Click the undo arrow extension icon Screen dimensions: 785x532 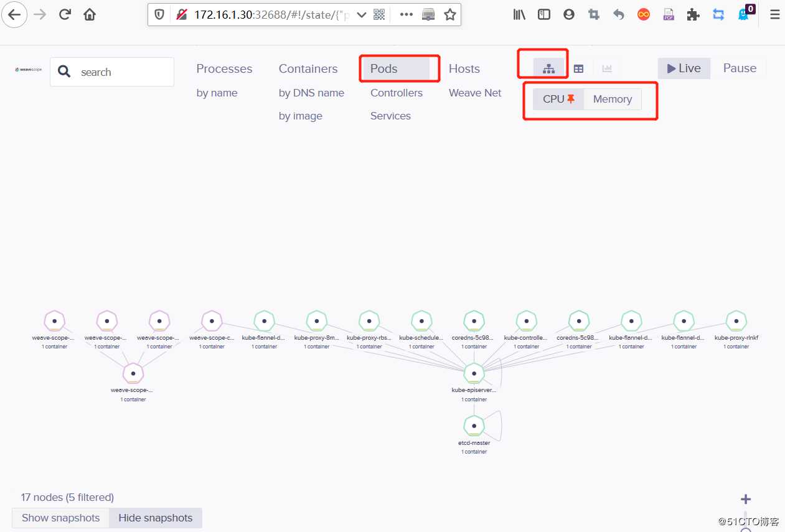coord(619,15)
